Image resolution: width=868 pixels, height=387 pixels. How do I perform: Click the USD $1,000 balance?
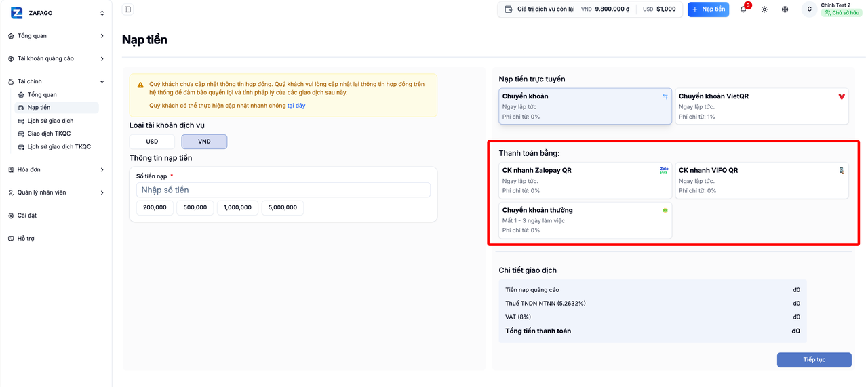click(659, 9)
